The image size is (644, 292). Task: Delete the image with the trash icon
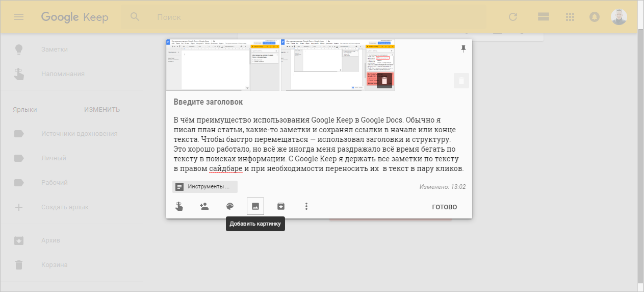click(384, 81)
